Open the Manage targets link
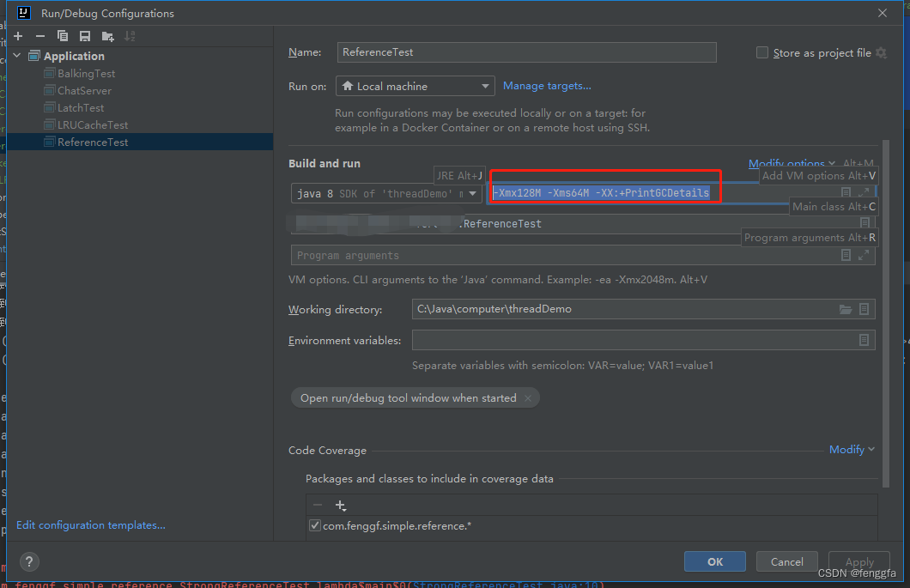The image size is (910, 588). (x=547, y=86)
